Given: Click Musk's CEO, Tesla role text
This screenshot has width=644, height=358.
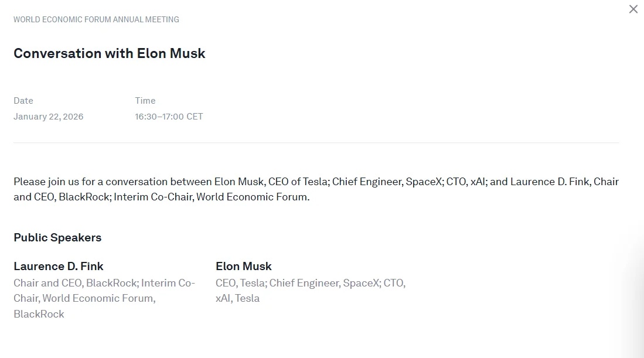Looking at the screenshot, I should coord(240,283).
